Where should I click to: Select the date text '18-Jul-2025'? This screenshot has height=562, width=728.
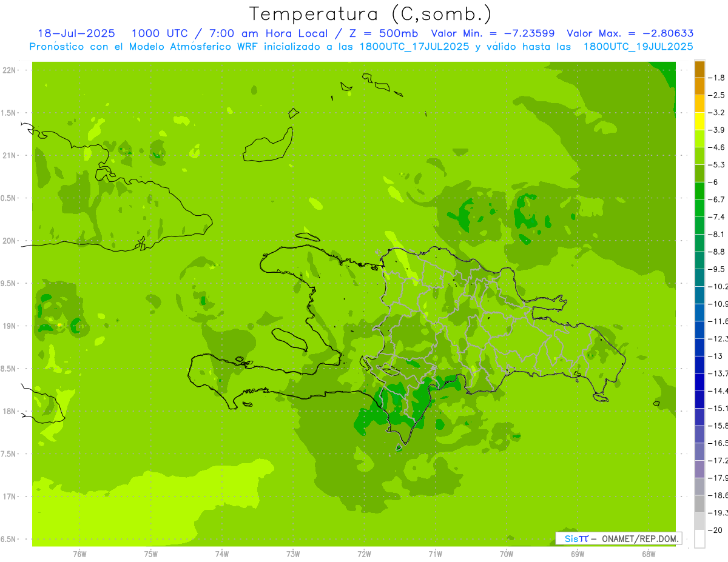coord(76,33)
